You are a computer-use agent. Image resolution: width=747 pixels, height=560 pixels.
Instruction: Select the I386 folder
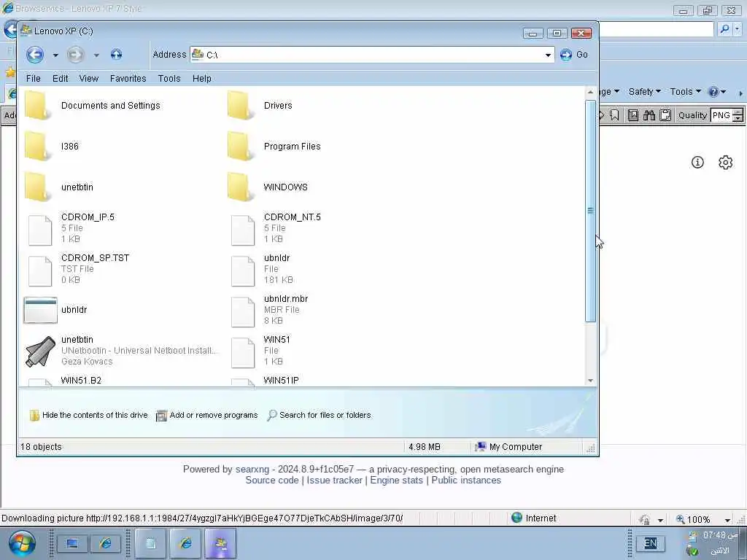click(x=52, y=146)
